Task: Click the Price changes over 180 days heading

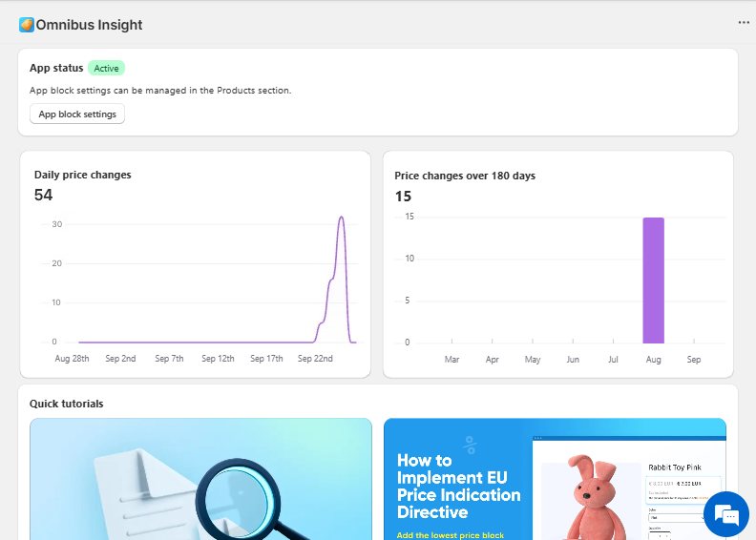Action: tap(465, 176)
